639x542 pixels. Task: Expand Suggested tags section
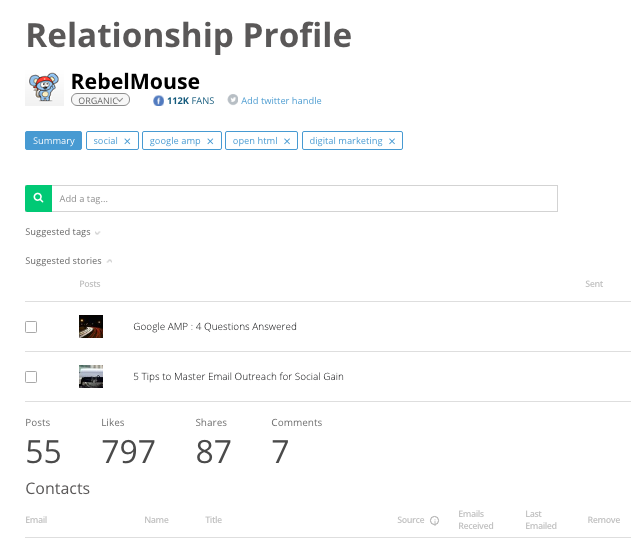tap(62, 232)
